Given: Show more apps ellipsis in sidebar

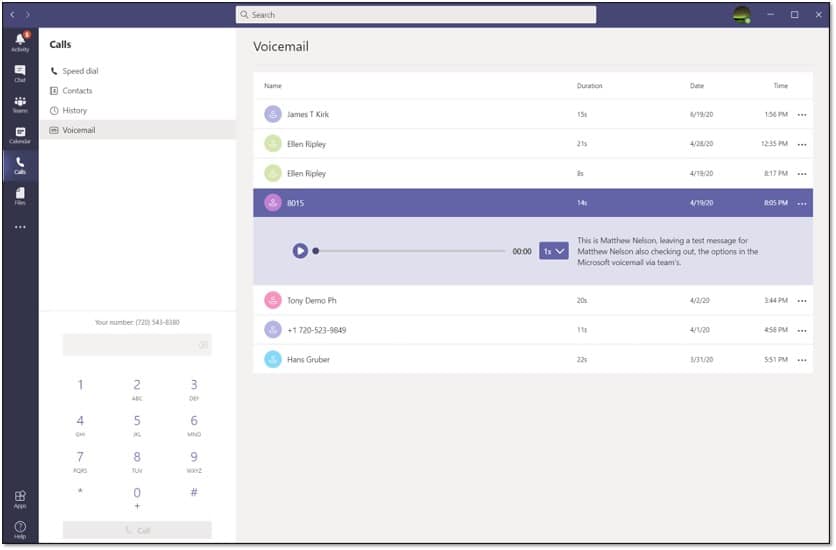Looking at the screenshot, I should point(20,227).
